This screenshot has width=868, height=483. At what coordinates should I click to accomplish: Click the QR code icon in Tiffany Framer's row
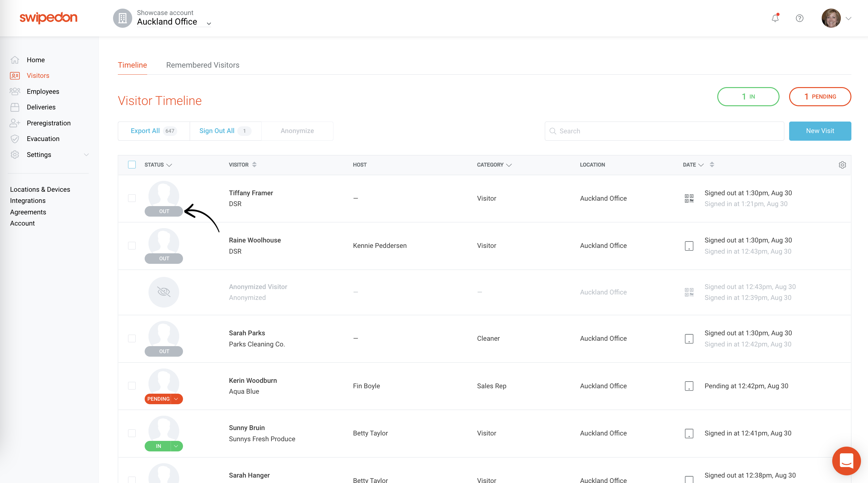click(x=689, y=198)
